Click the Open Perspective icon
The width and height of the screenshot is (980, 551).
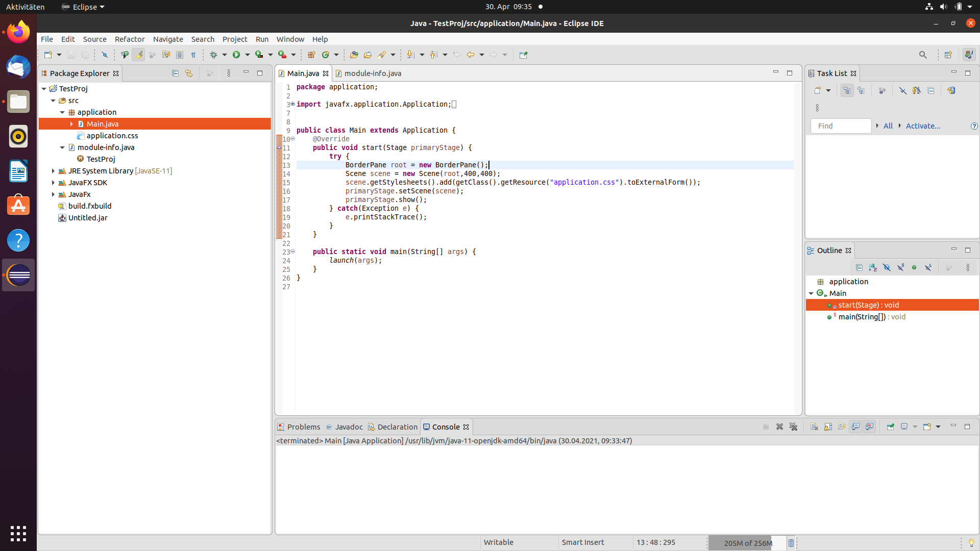click(948, 55)
